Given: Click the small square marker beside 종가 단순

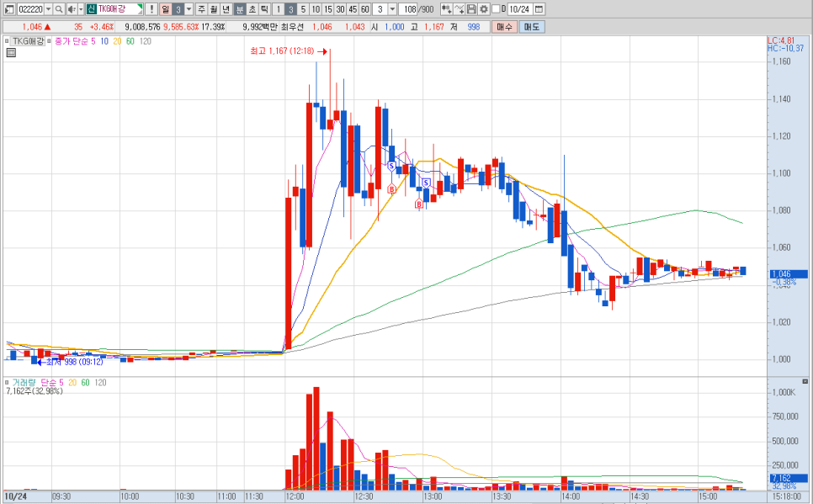Looking at the screenshot, I should pyautogui.click(x=50, y=41).
